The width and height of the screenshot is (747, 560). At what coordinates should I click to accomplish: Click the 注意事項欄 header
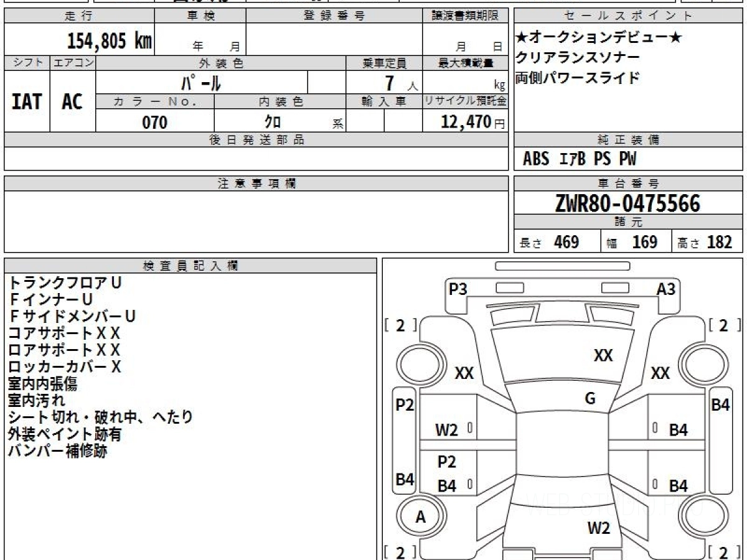[x=256, y=184]
